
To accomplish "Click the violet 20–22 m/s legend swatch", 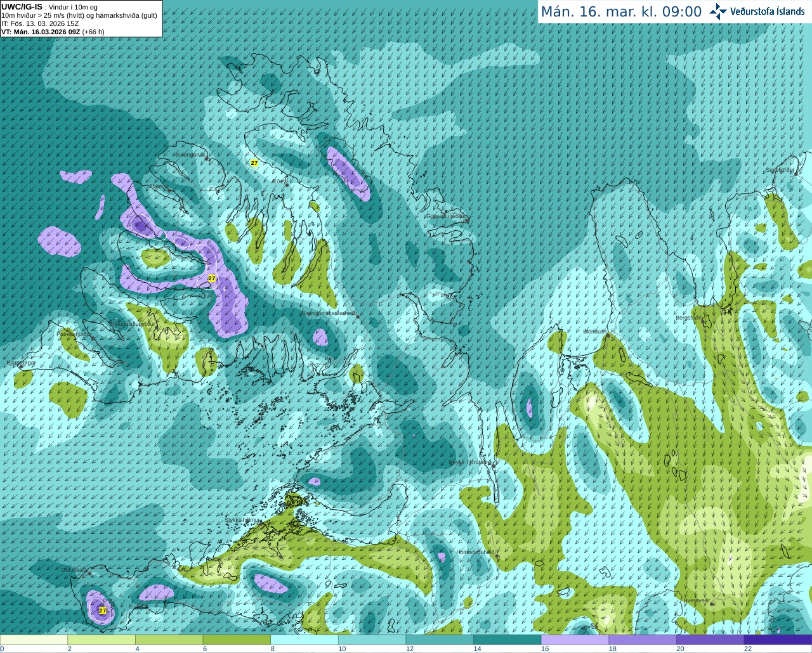I will (x=710, y=640).
